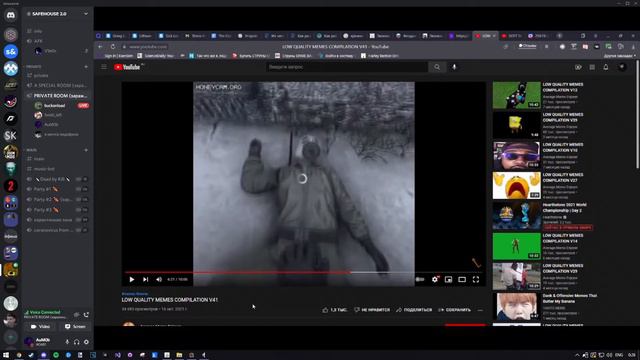
Task: Deafen audio with headphones icon
Action: point(77,342)
